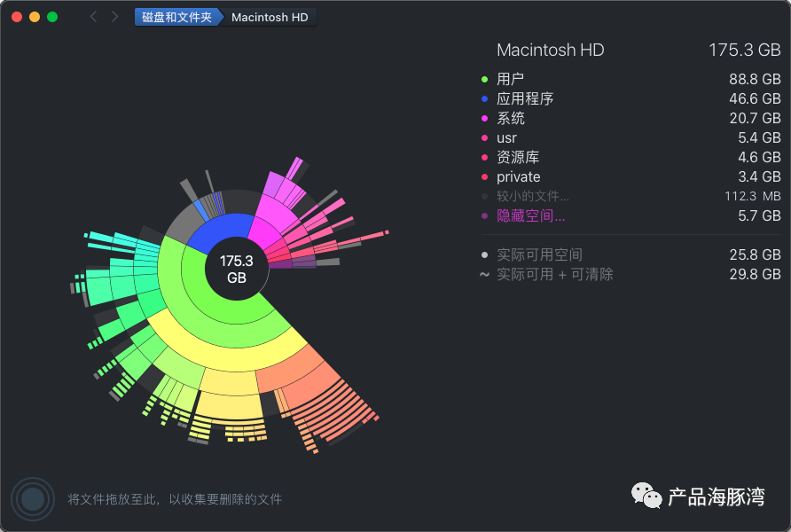The height and width of the screenshot is (532, 791).
Task: Open the 隐藏空间... link
Action: click(x=530, y=215)
